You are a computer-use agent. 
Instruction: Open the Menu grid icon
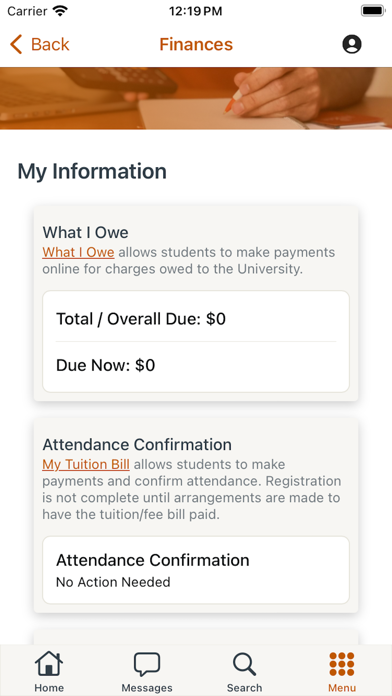pyautogui.click(x=342, y=664)
